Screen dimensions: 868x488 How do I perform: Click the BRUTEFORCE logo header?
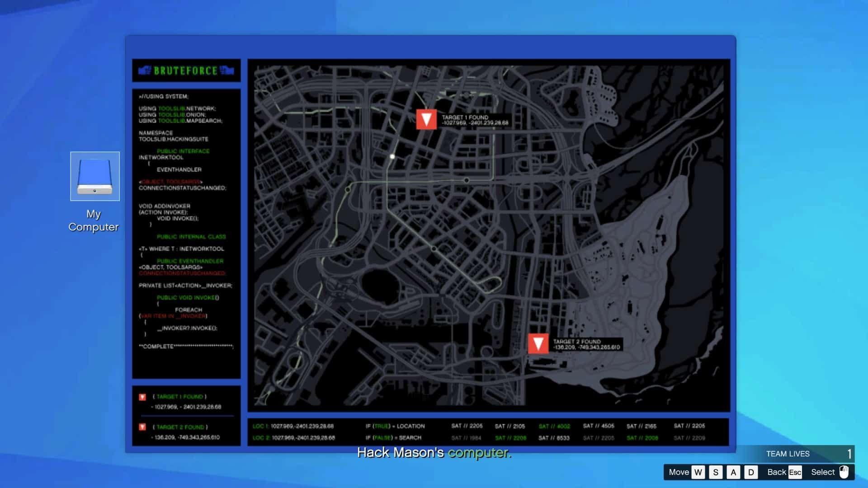186,70
